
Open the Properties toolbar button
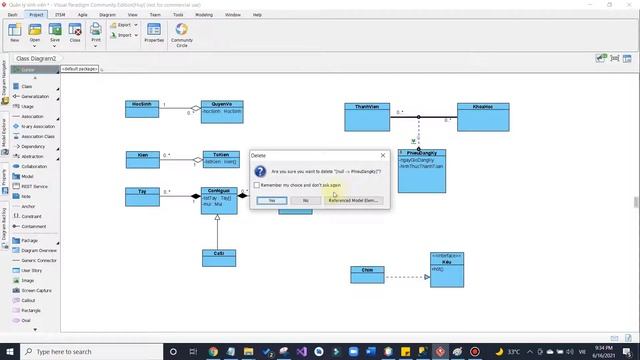coord(154,33)
